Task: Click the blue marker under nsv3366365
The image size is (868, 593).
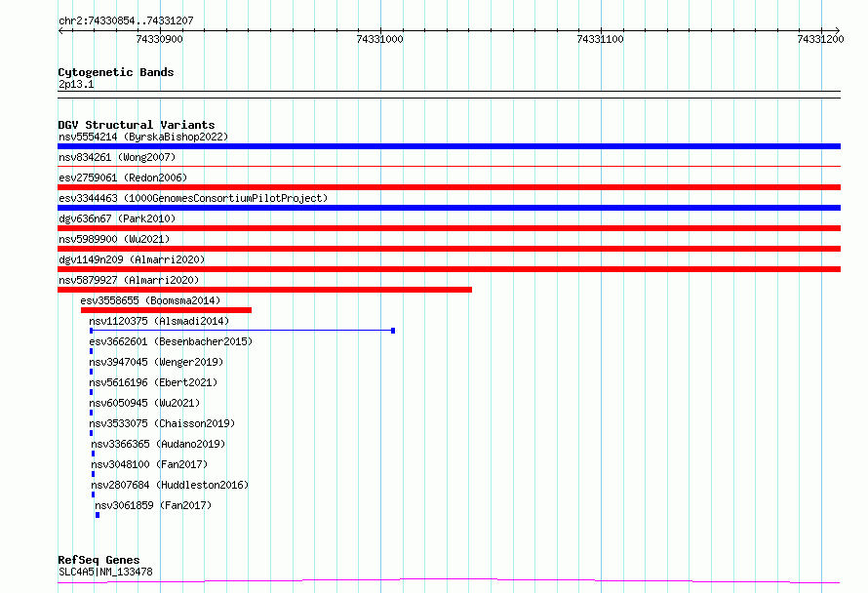Action: (93, 454)
